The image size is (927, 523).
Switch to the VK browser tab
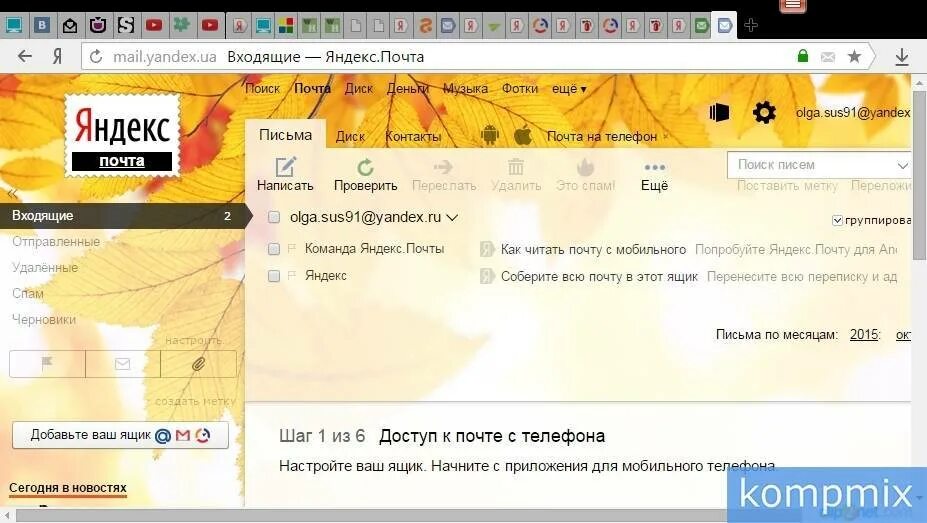[x=41, y=25]
